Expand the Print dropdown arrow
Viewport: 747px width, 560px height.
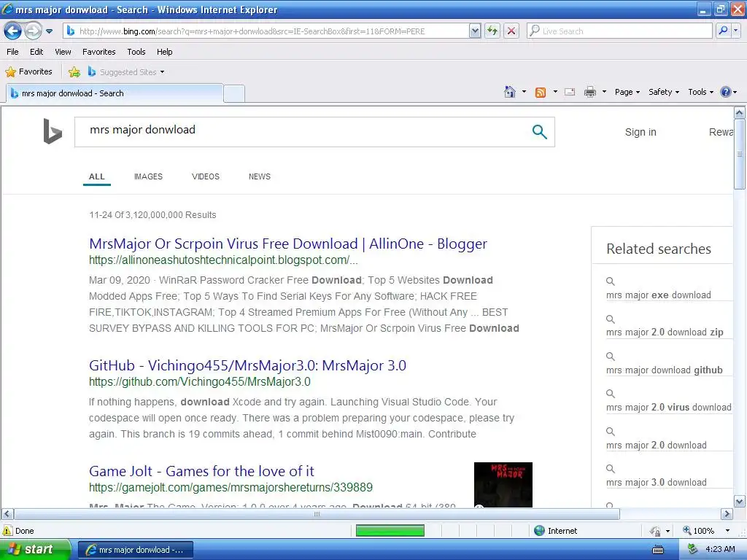604,92
